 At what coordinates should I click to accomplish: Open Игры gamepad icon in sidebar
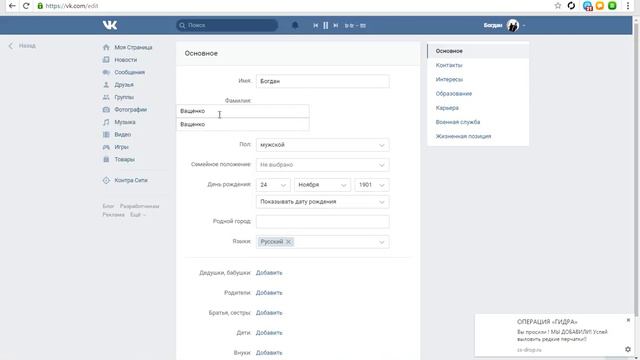(106, 147)
